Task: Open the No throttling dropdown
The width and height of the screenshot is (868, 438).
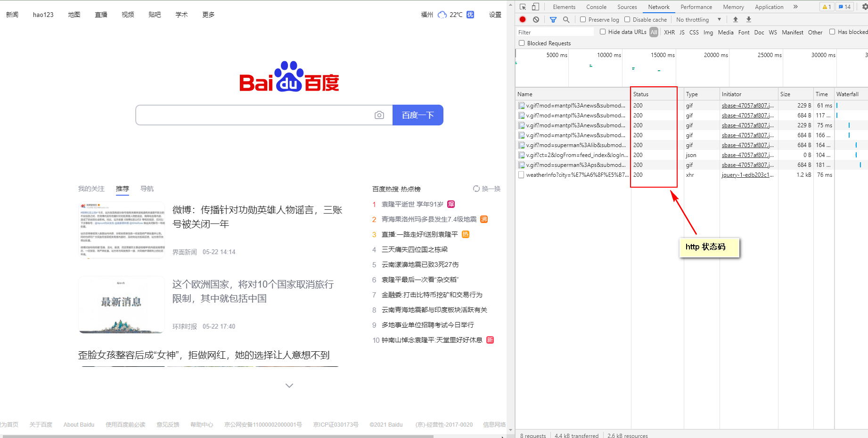Action: click(x=698, y=19)
